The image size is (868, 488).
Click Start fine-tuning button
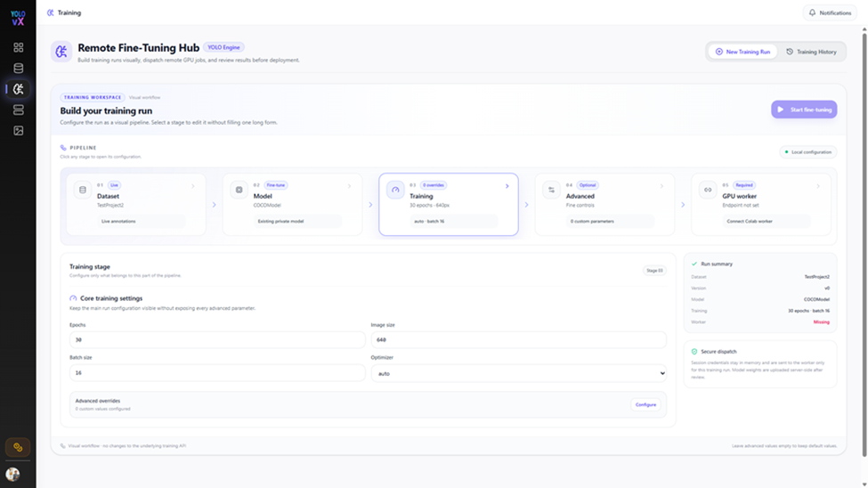tap(804, 110)
